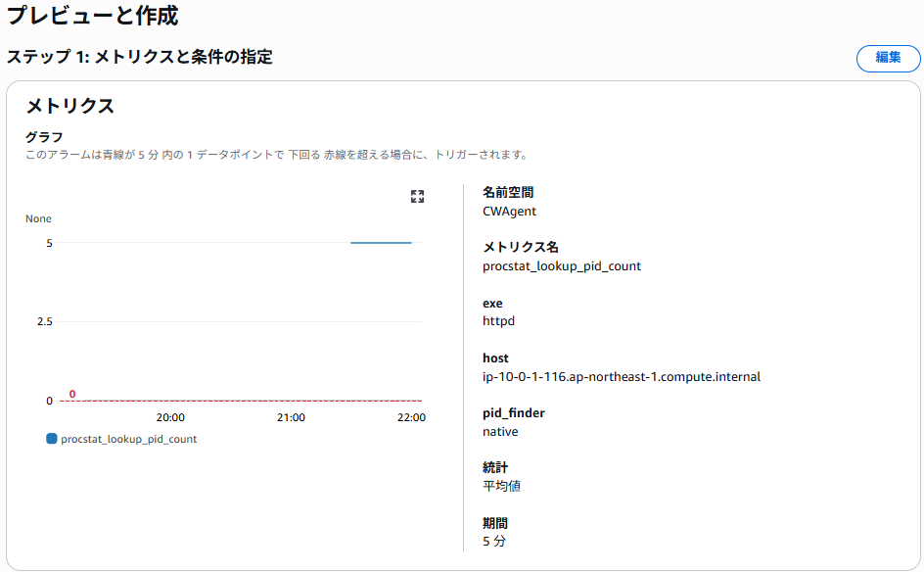924x572 pixels.
Task: Expand the graph to fullscreen view
Action: pyautogui.click(x=417, y=196)
